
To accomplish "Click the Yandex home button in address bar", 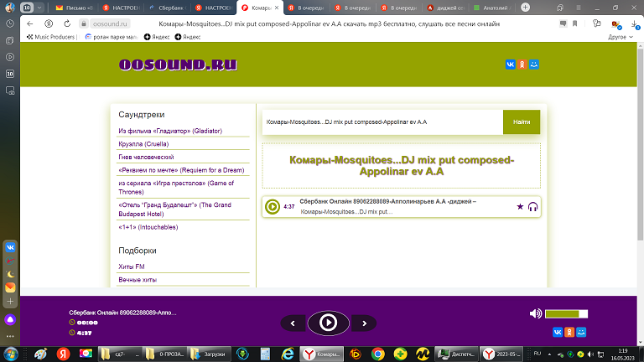I will click(x=49, y=23).
